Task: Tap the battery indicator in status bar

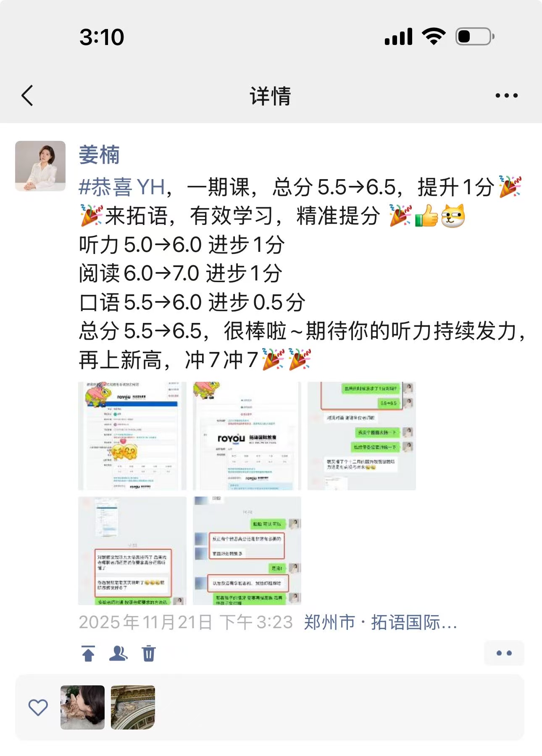Action: pyautogui.click(x=475, y=37)
